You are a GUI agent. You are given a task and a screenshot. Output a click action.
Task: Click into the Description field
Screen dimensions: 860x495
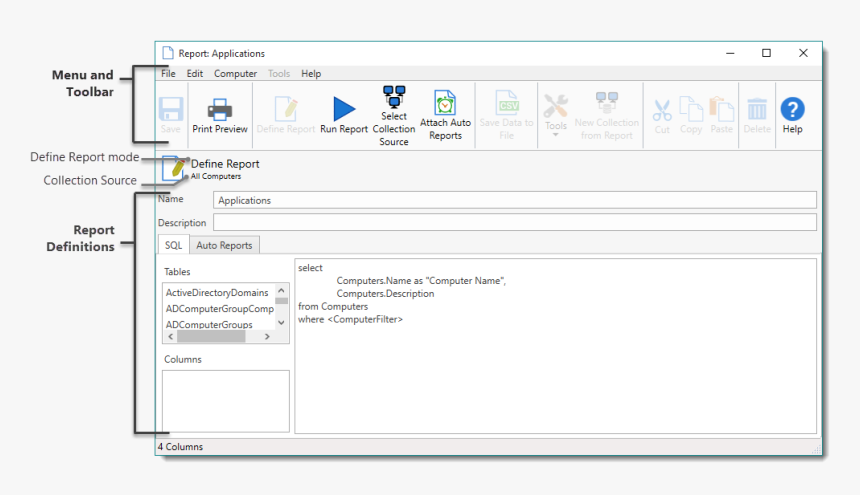coord(515,222)
